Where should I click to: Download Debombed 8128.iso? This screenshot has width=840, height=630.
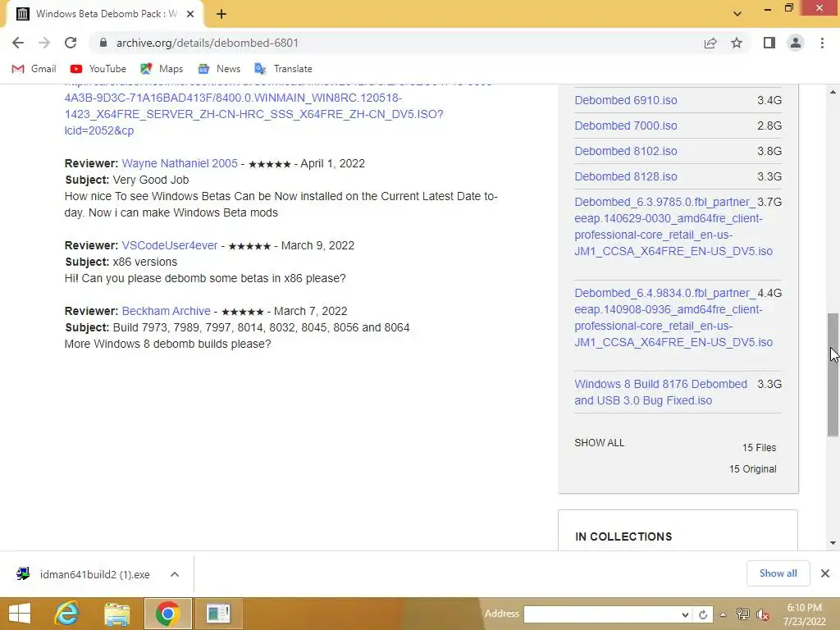(626, 176)
